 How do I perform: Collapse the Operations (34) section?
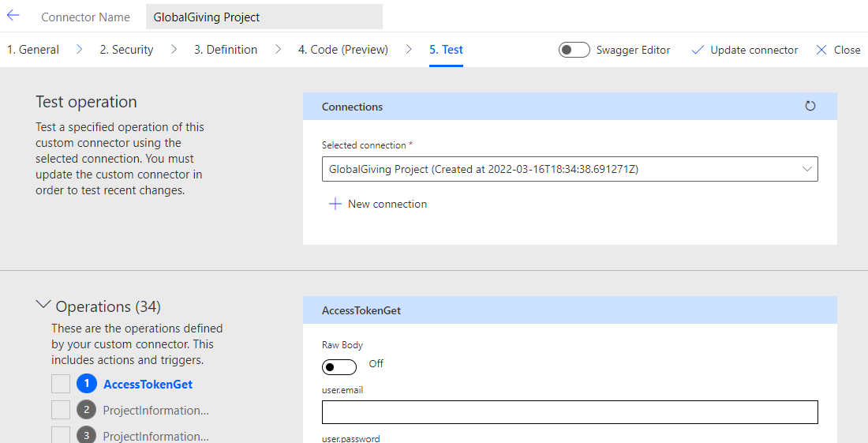[43, 305]
